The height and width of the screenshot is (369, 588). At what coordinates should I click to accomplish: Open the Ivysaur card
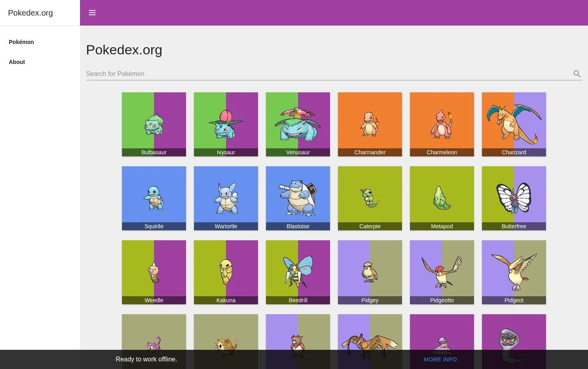coord(226,124)
